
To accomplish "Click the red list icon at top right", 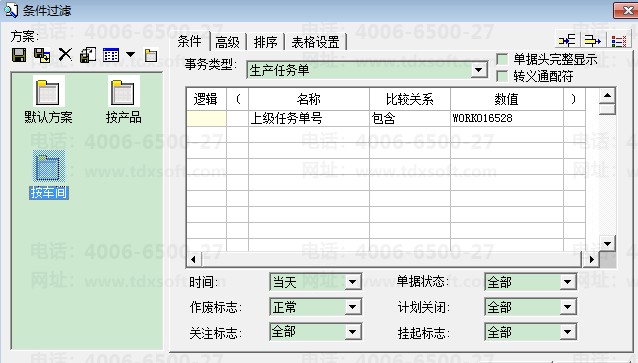I will point(618,41).
